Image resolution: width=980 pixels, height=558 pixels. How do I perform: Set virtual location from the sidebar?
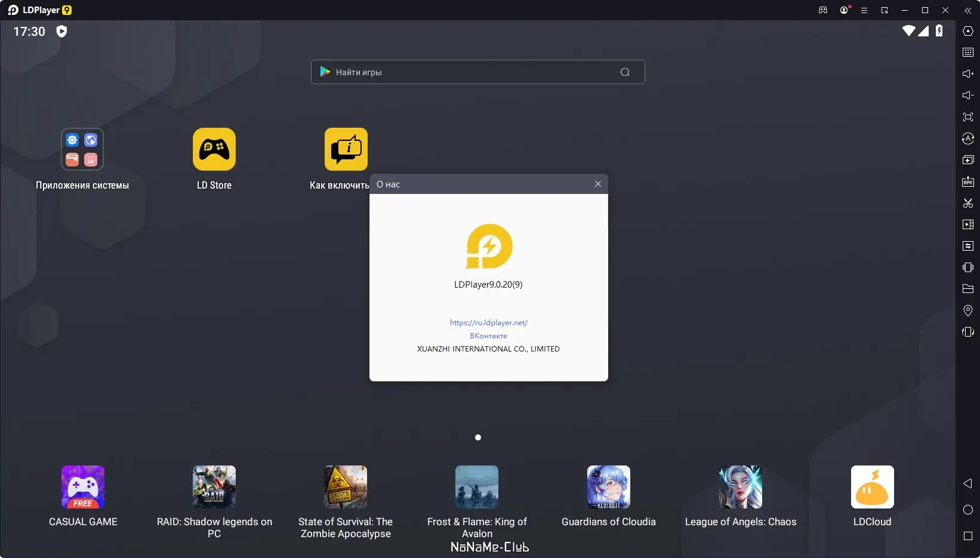click(968, 310)
